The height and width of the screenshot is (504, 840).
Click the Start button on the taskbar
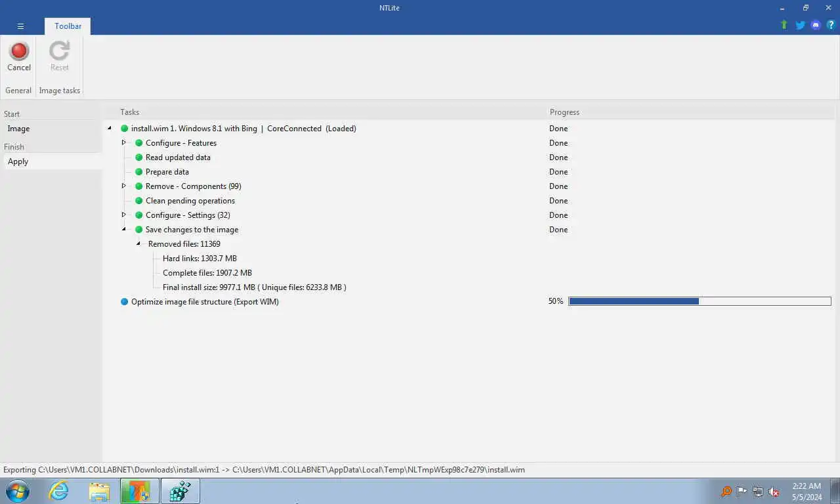tap(18, 491)
